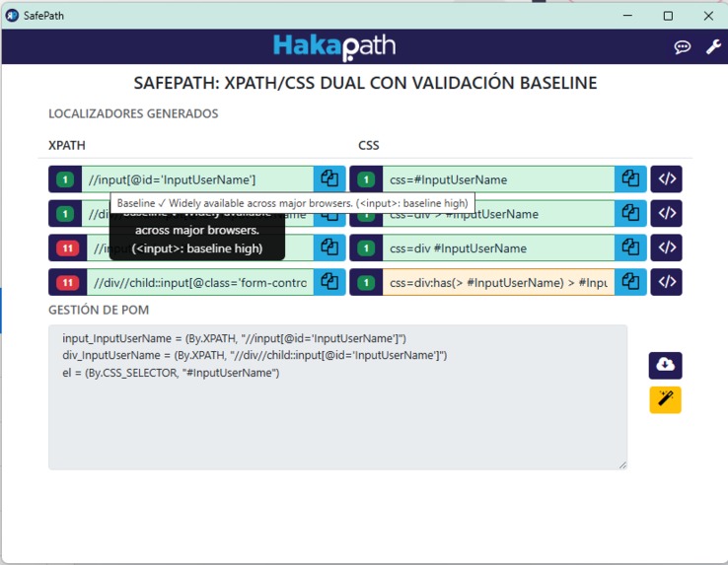Open the chat feedback icon in header

[x=682, y=47]
